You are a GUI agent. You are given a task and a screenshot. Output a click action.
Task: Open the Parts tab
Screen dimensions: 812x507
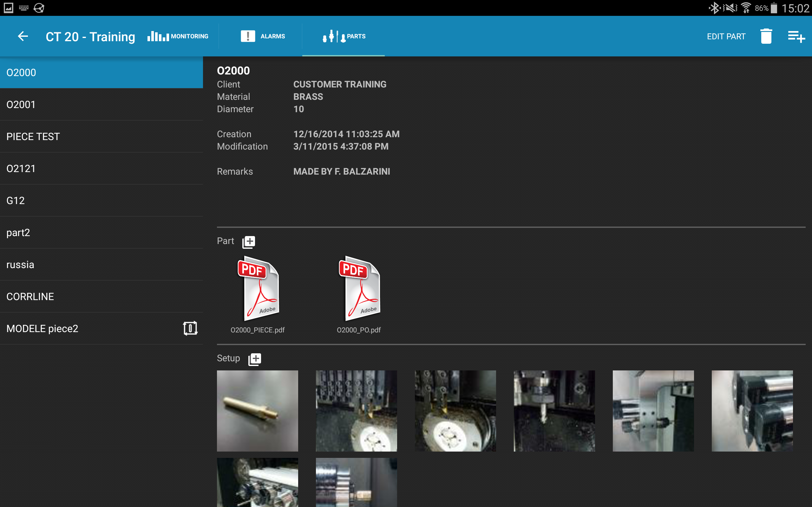coord(344,36)
